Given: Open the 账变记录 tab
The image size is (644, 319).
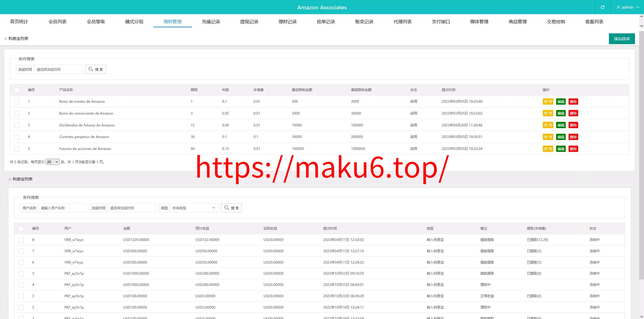Looking at the screenshot, I should pos(364,21).
